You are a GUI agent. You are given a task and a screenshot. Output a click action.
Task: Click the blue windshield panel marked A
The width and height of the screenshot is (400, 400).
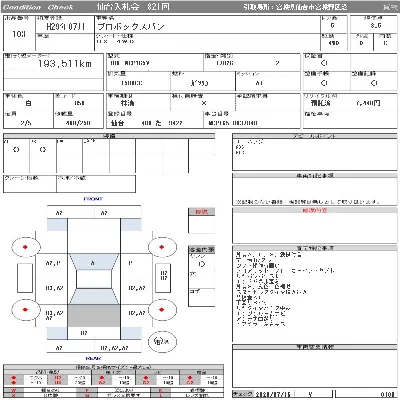pos(94,262)
